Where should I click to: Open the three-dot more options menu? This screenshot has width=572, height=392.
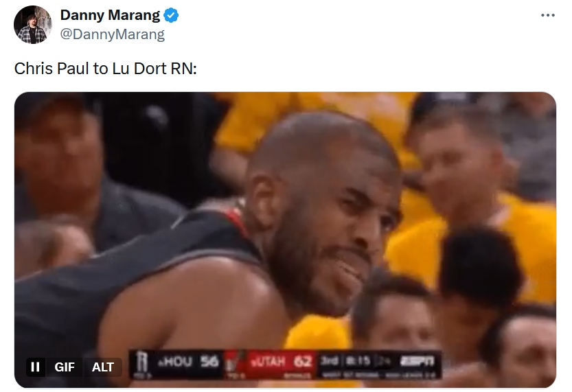click(x=547, y=15)
